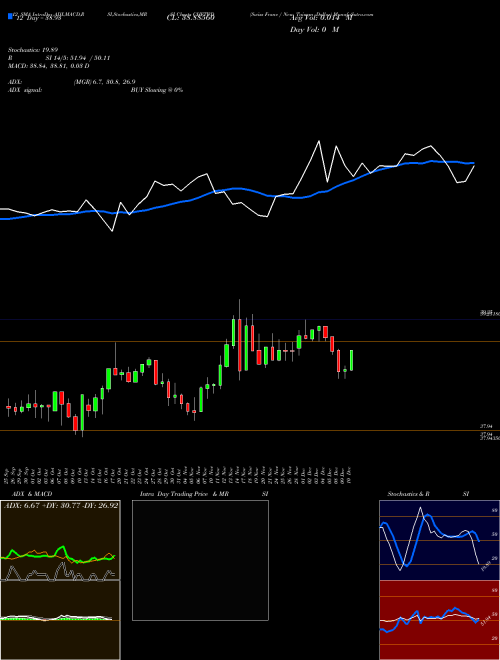Click the Stochastics & RSI panel title
500x660 pixels.
click(428, 494)
